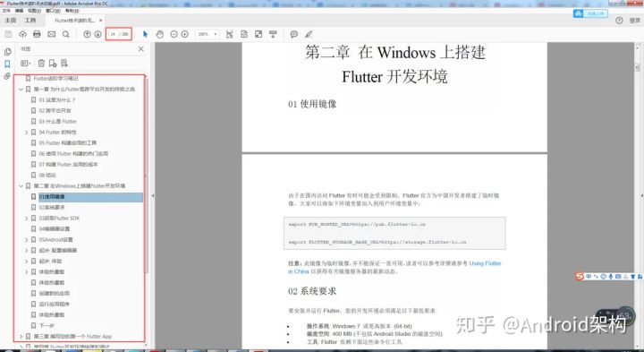The width and height of the screenshot is (644, 352).
Task: Click the email envelope icon
Action: (x=51, y=35)
